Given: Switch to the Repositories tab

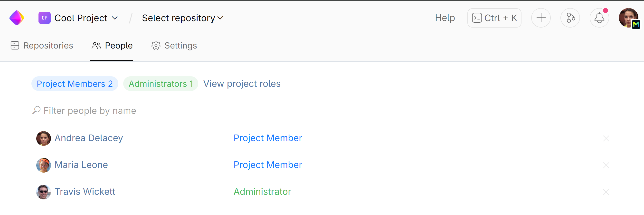Looking at the screenshot, I should click(x=42, y=46).
